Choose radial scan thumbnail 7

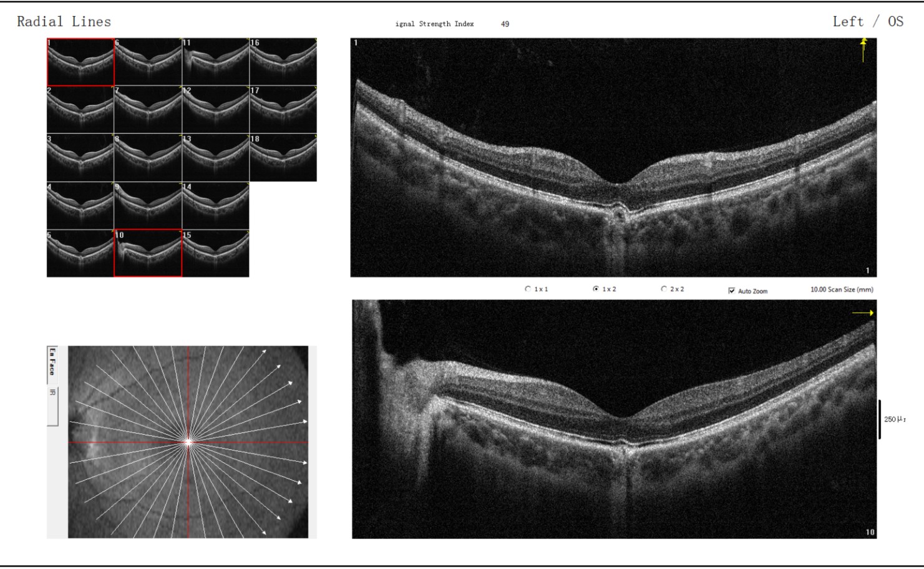tap(148, 110)
